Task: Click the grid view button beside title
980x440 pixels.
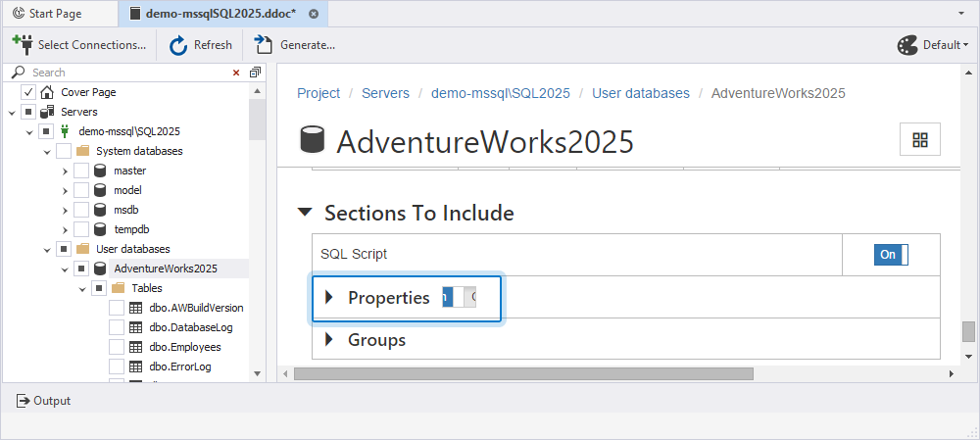Action: pyautogui.click(x=920, y=139)
